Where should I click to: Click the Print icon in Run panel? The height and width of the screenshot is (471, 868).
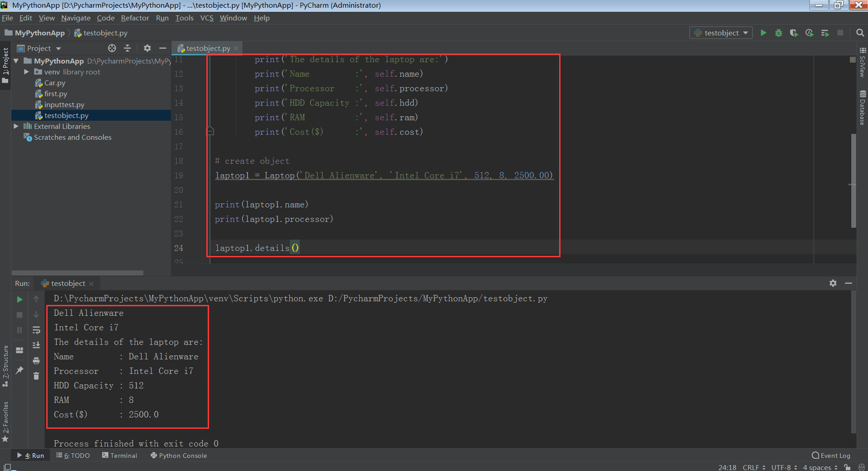(x=36, y=361)
